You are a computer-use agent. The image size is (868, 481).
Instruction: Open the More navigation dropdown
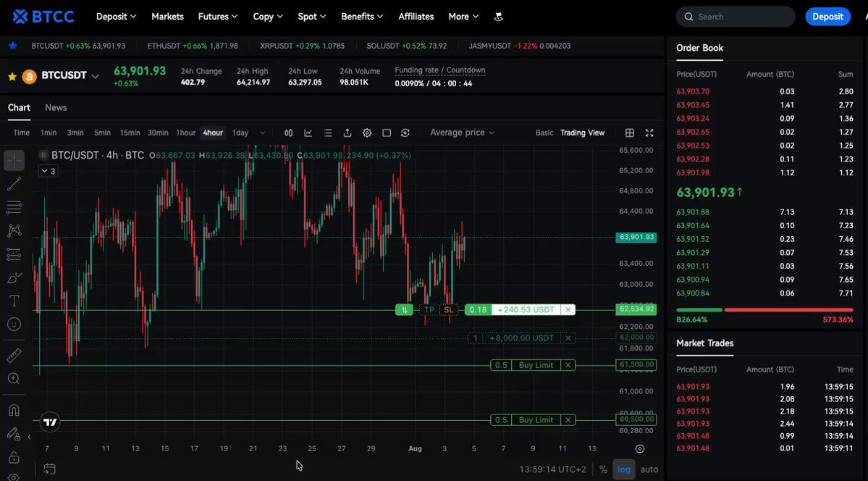click(463, 17)
